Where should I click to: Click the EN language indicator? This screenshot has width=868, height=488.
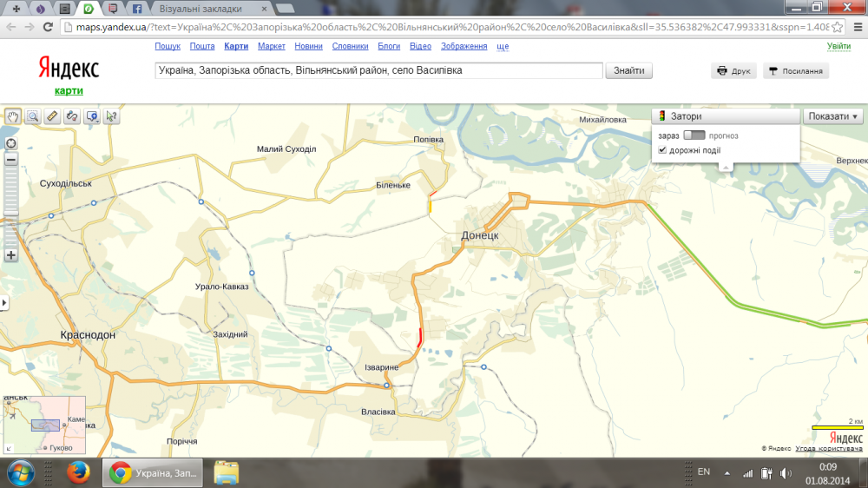tap(704, 472)
